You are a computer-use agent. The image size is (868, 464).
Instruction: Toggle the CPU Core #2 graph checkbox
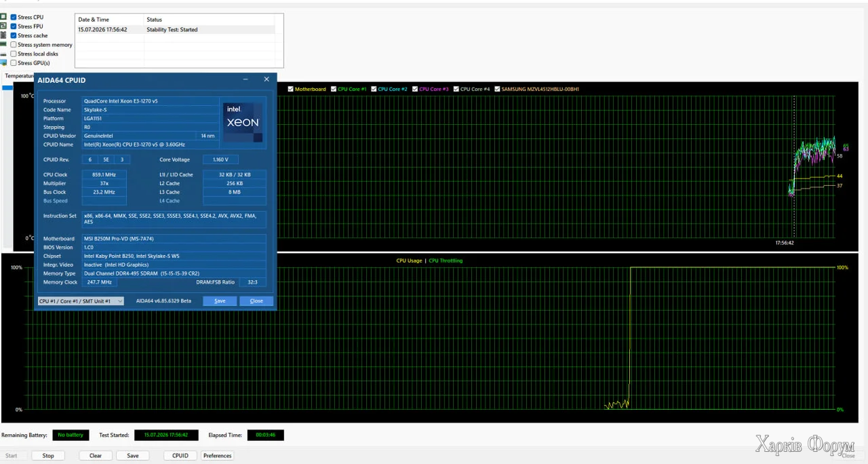tap(374, 89)
